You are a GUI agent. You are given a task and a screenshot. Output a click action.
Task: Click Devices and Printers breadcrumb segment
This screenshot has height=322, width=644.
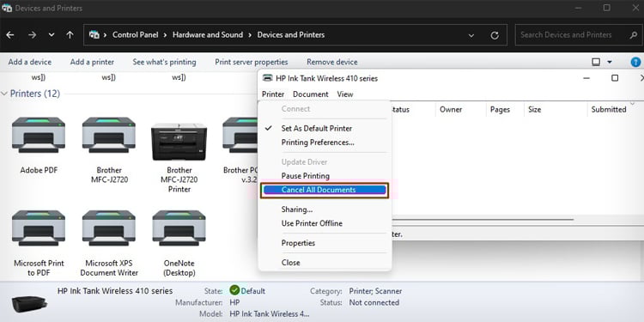pyautogui.click(x=291, y=35)
